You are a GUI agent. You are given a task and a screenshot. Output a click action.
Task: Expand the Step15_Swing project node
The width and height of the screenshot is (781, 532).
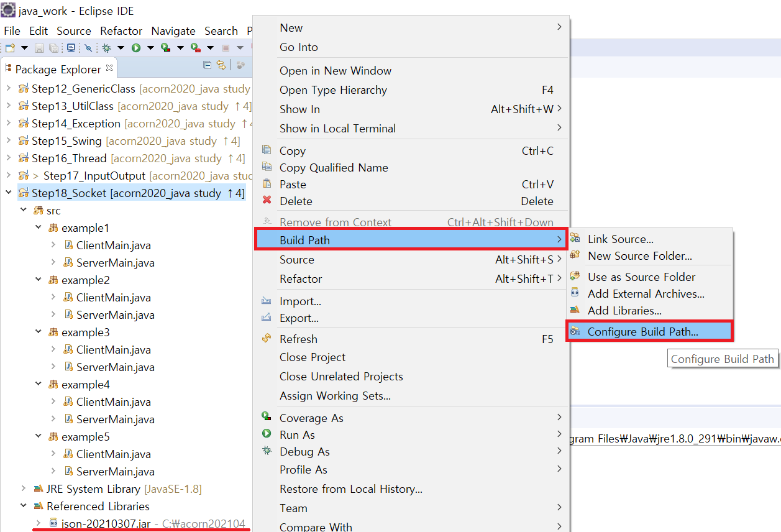click(9, 140)
